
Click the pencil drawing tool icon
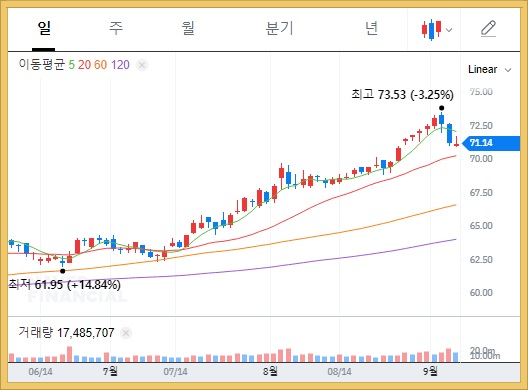pyautogui.click(x=488, y=29)
